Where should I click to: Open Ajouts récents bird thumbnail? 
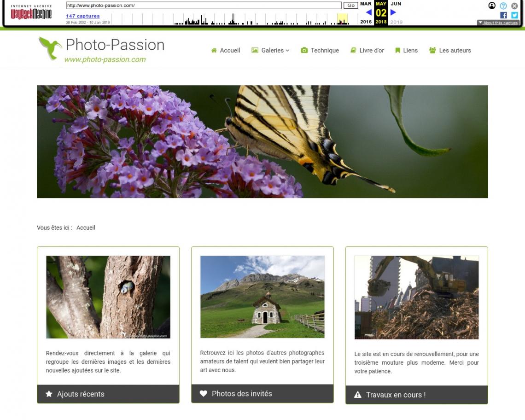click(108, 297)
